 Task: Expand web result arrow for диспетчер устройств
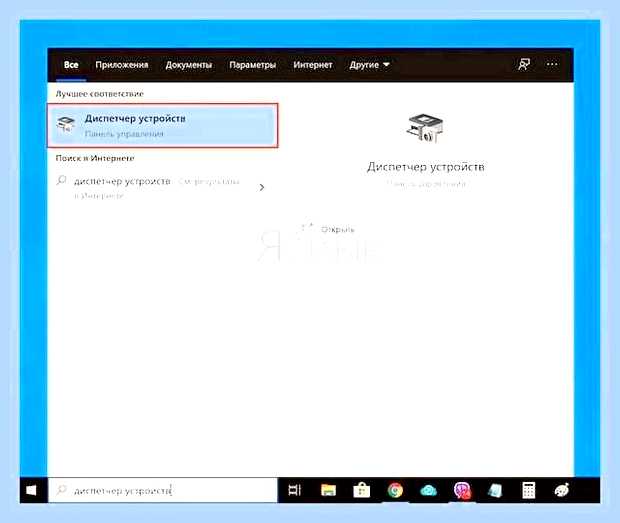point(261,187)
